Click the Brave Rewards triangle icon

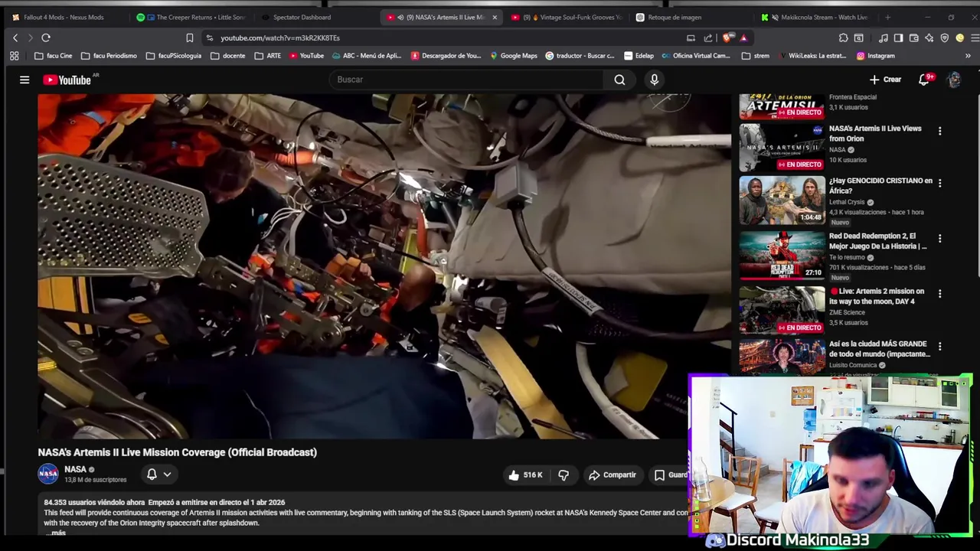pyautogui.click(x=743, y=37)
